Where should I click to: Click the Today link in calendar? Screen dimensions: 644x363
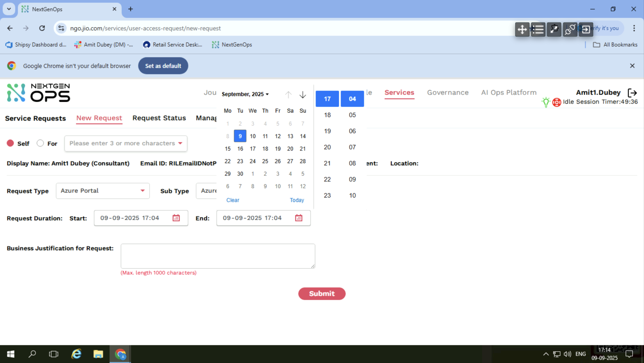[x=297, y=200]
